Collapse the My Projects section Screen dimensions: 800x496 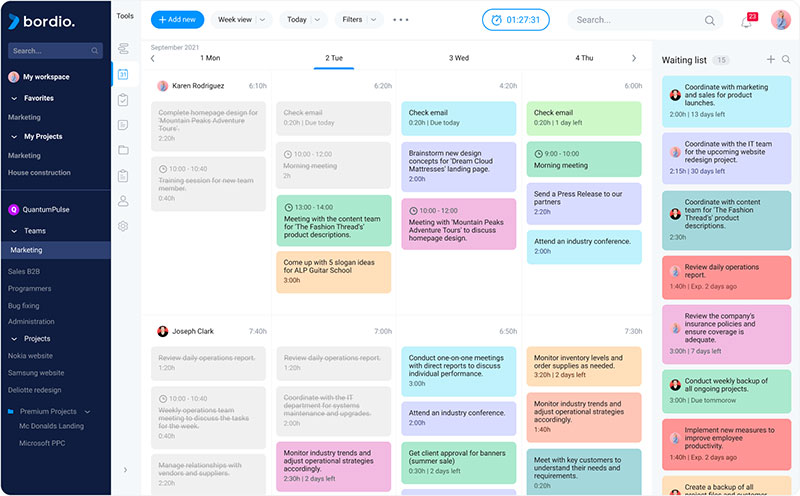14,137
